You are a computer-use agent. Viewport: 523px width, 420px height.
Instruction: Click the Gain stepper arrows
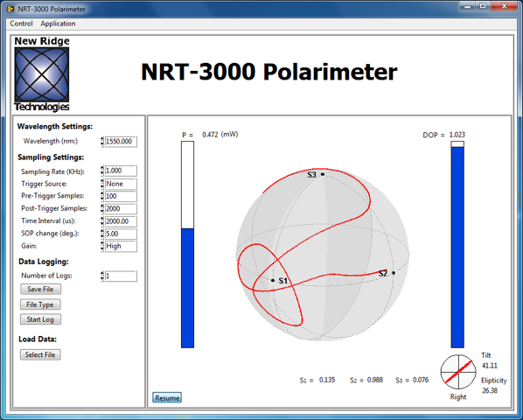click(102, 246)
